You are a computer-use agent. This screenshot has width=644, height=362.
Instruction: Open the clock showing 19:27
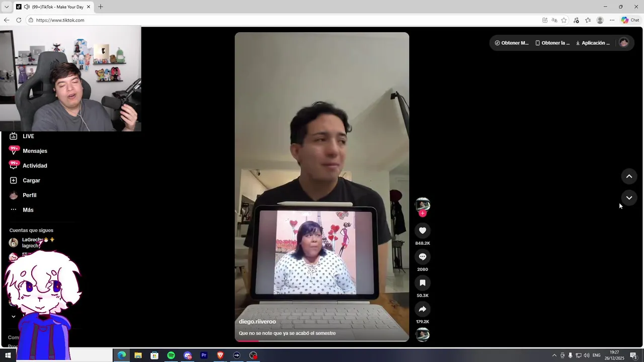[614, 355]
